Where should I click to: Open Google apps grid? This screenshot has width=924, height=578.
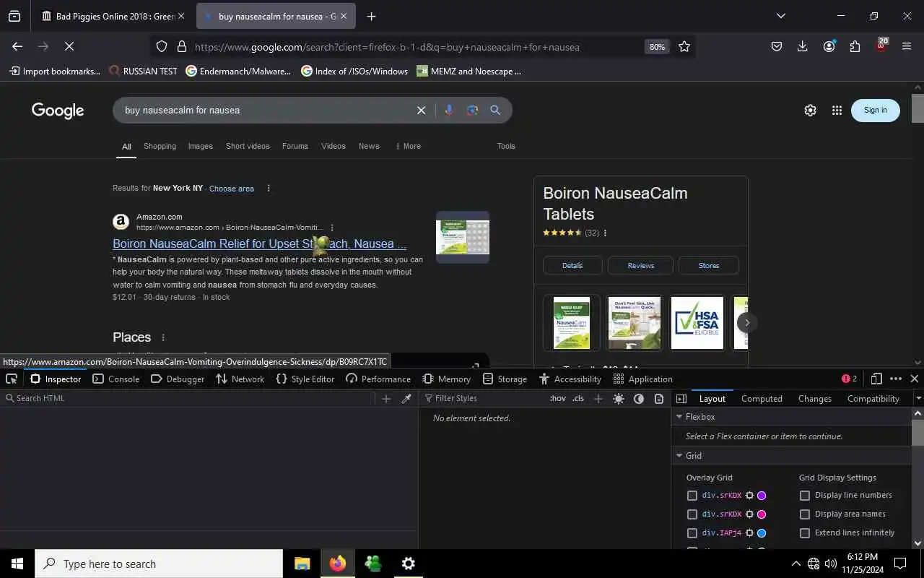(x=837, y=110)
